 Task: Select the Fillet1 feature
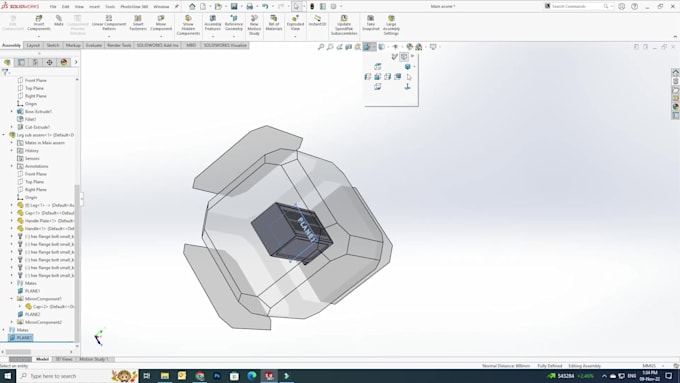coord(30,119)
